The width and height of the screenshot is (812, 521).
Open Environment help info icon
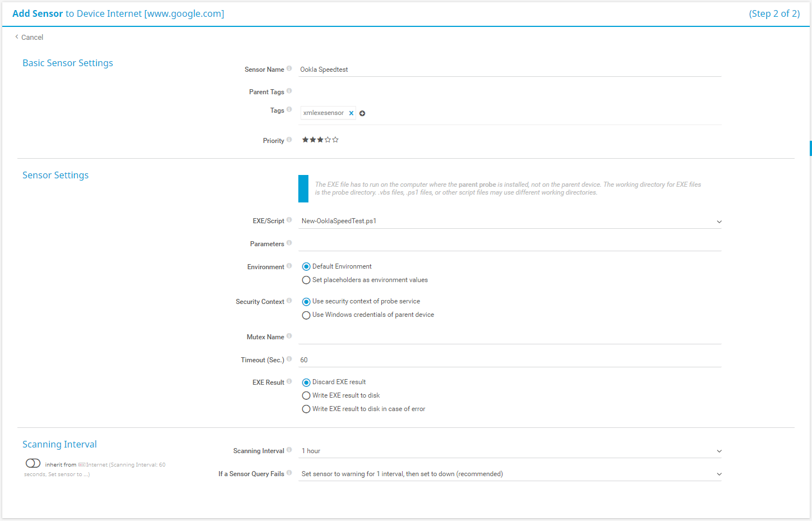coord(289,266)
